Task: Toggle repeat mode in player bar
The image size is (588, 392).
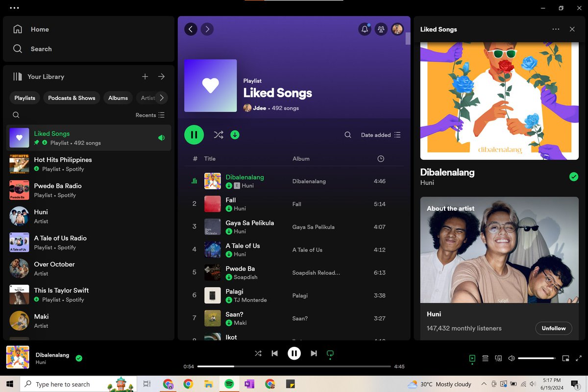Action: point(330,353)
